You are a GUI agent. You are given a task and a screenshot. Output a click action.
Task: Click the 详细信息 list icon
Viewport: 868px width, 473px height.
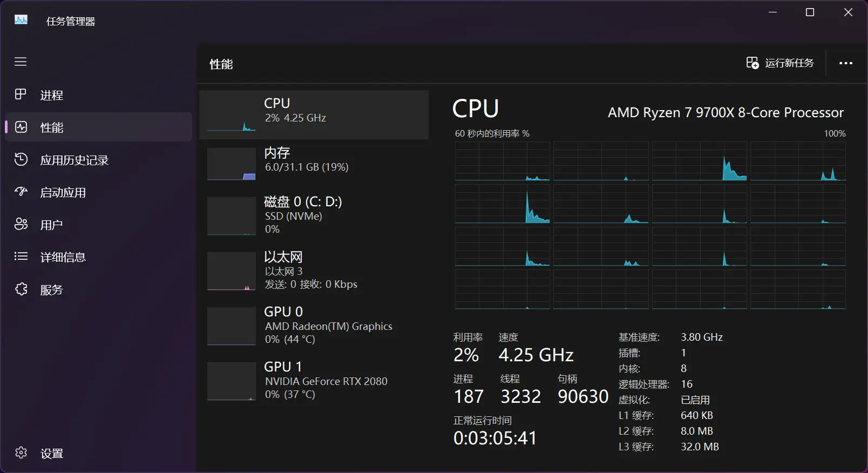(x=21, y=256)
